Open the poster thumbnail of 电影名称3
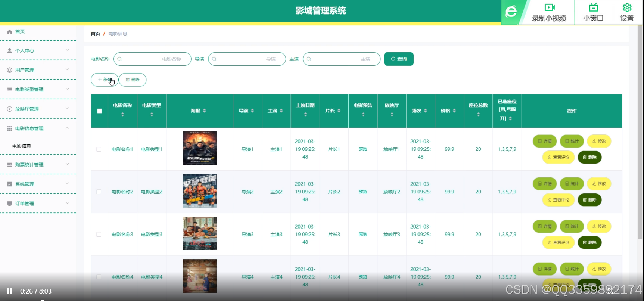This screenshot has width=644, height=301. (200, 233)
